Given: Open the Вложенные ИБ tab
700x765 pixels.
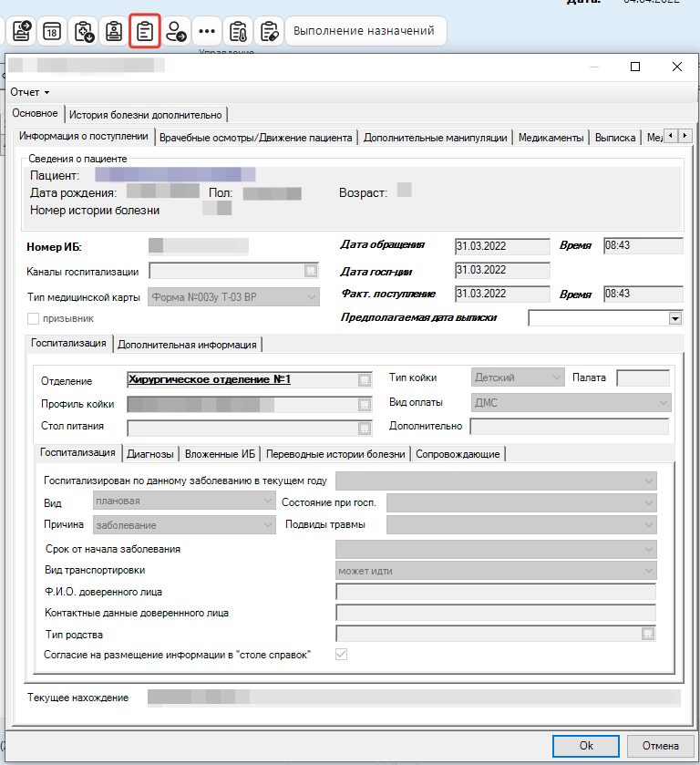Looking at the screenshot, I should click(x=220, y=454).
